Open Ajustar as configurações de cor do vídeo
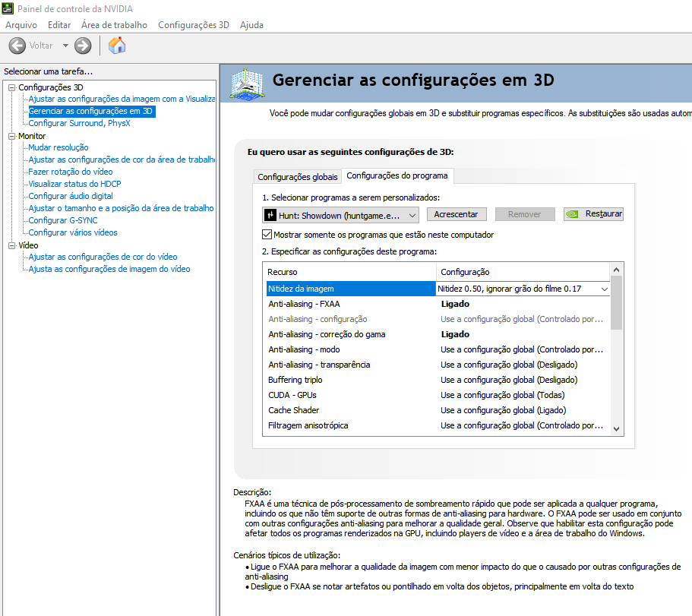 tap(103, 257)
